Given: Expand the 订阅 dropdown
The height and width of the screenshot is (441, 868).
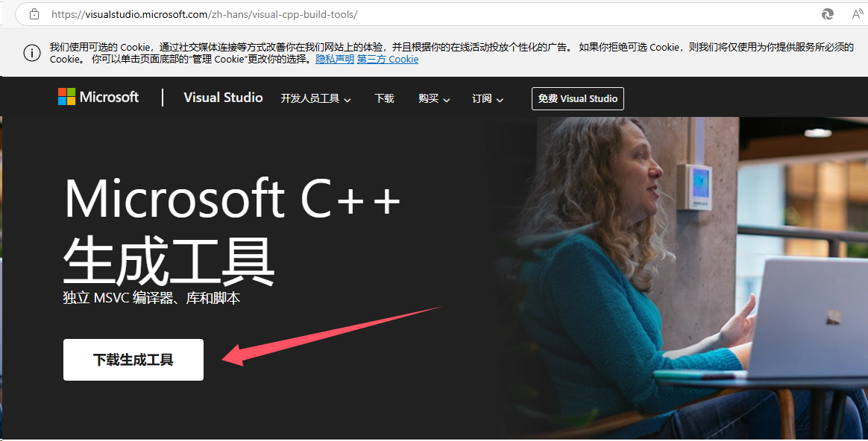Looking at the screenshot, I should pyautogui.click(x=487, y=98).
